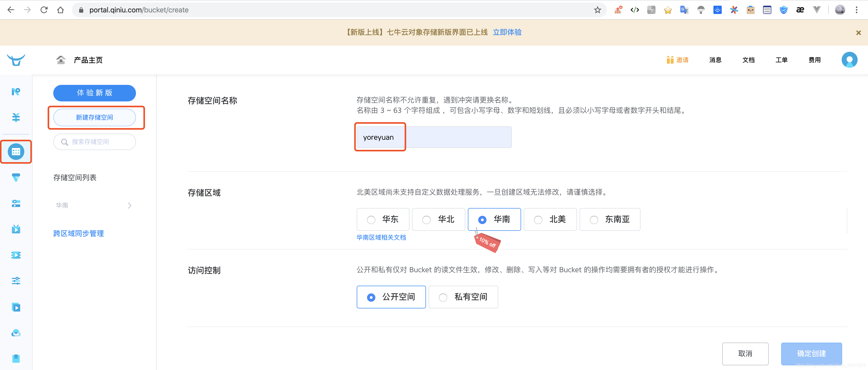The image size is (868, 370).
Task: Select the object storage sidebar icon
Action: pyautogui.click(x=16, y=151)
